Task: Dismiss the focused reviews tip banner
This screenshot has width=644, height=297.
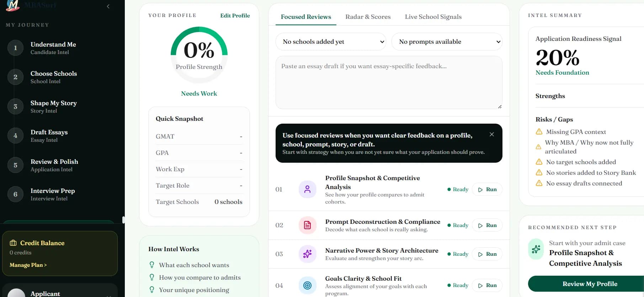Action: click(491, 134)
